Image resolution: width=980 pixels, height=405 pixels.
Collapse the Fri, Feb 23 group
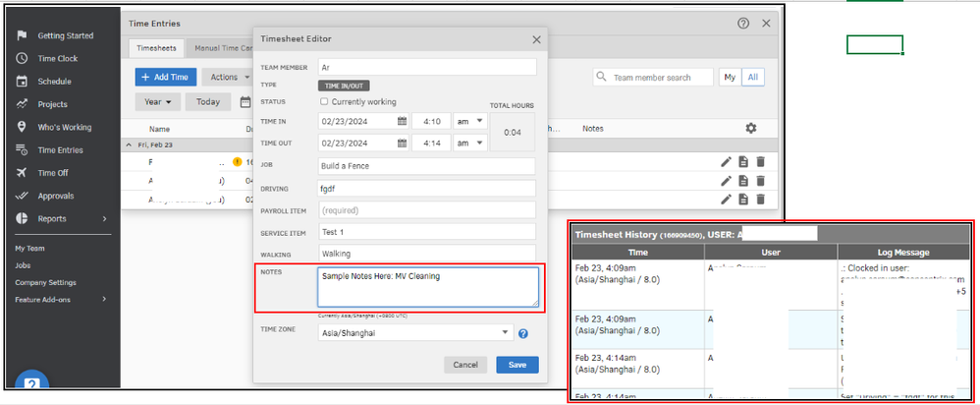point(128,145)
